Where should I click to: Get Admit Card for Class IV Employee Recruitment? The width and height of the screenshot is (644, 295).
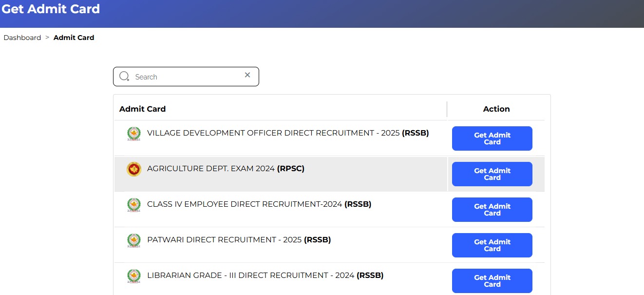pos(492,209)
